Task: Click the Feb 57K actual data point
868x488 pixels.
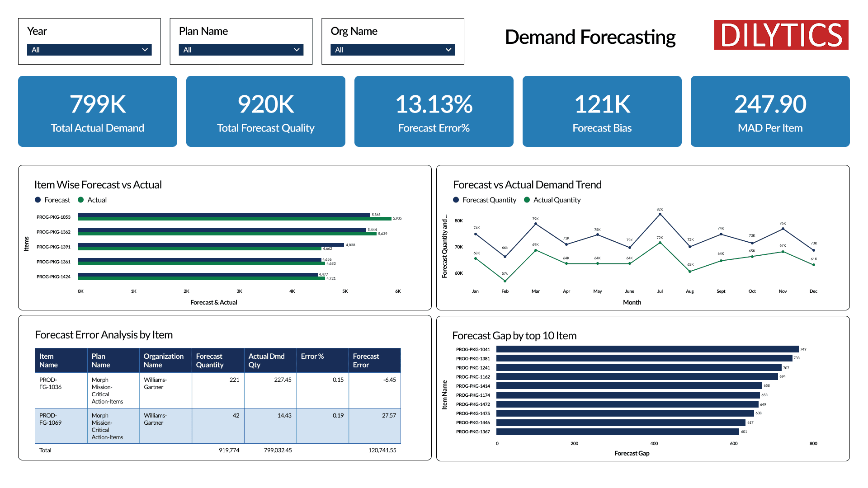Action: (x=505, y=281)
